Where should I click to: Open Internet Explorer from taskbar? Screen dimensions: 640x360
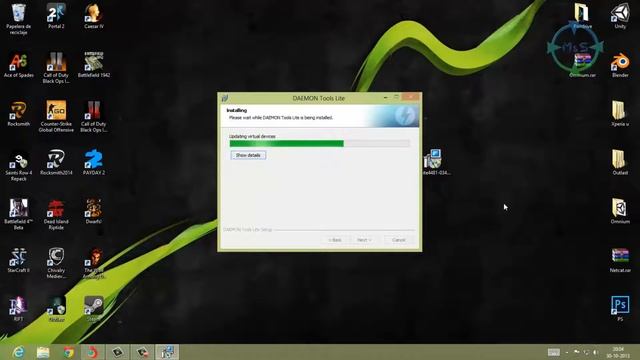pyautogui.click(x=18, y=352)
